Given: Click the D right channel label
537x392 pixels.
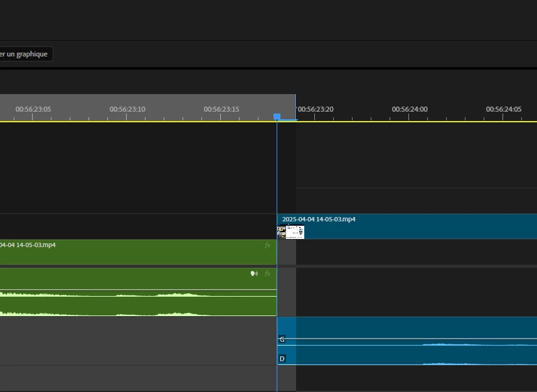Looking at the screenshot, I should pyautogui.click(x=282, y=359).
